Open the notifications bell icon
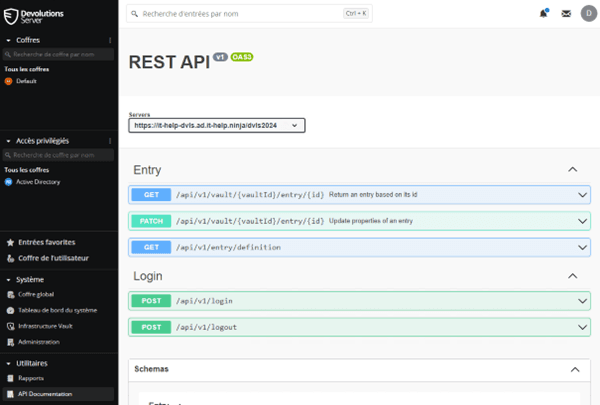The width and height of the screenshot is (600, 405). tap(543, 14)
